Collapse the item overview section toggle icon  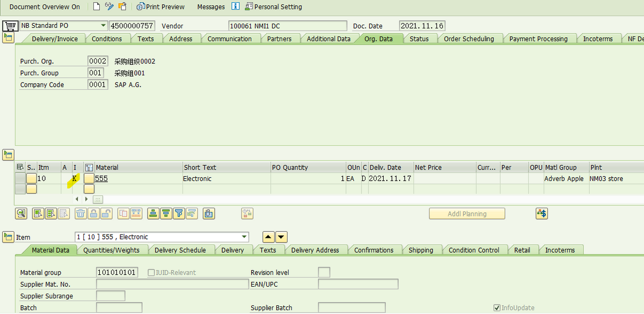click(8, 155)
